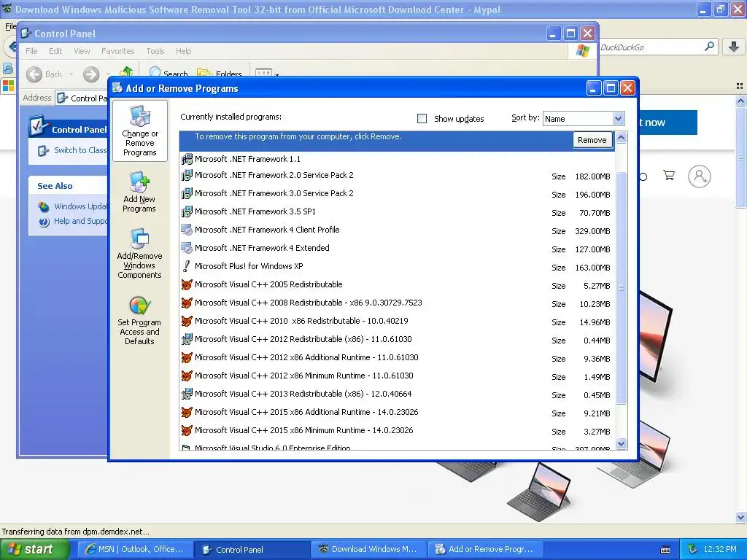
Task: Click the icon of Visual C++ 2012 x86 Additional Runtime
Action: click(187, 357)
